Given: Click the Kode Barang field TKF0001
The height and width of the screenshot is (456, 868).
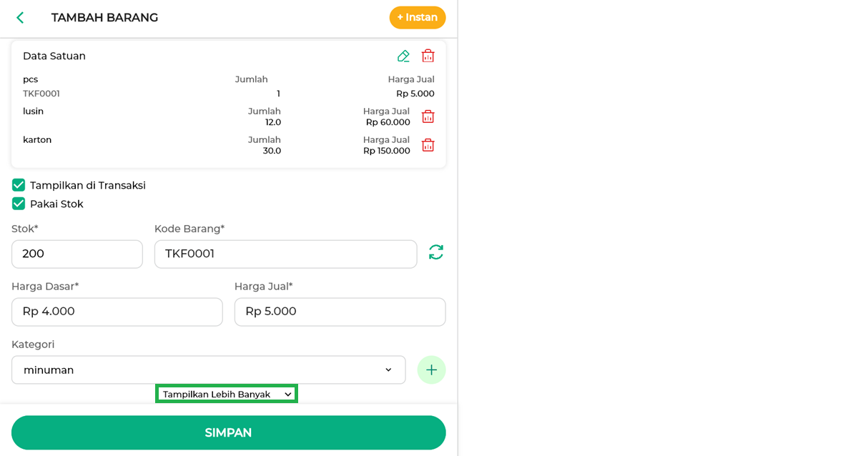Looking at the screenshot, I should pyautogui.click(x=286, y=254).
